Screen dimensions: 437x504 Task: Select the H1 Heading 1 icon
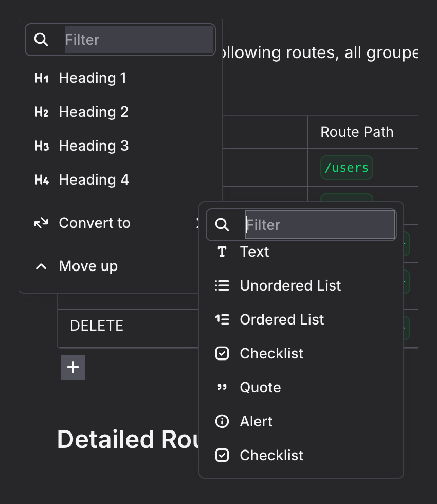click(41, 78)
